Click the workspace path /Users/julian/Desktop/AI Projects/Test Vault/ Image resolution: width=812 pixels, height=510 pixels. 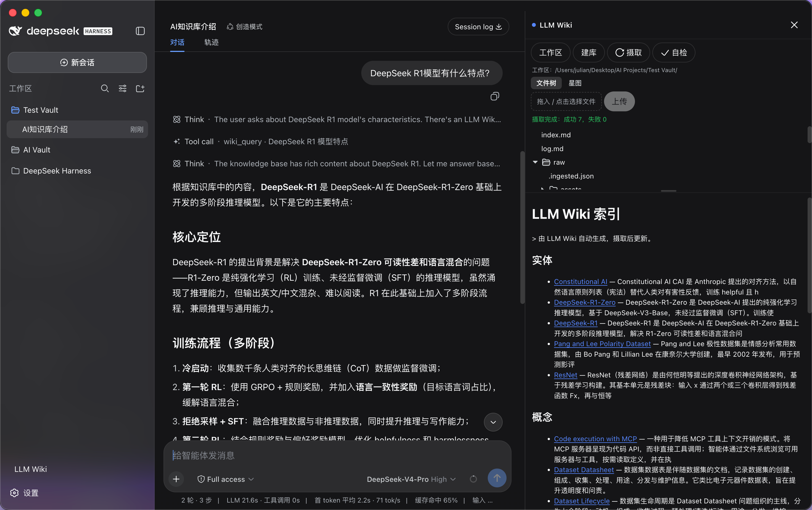(x=616, y=70)
